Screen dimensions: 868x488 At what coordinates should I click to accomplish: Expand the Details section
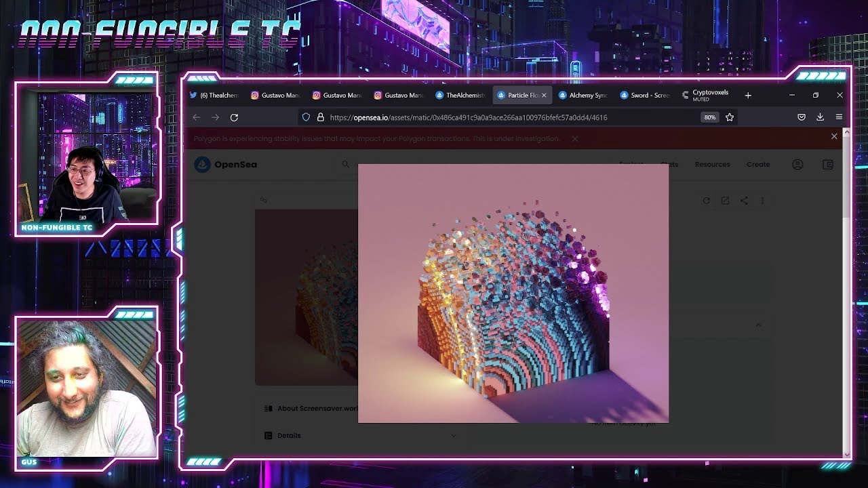coord(361,435)
